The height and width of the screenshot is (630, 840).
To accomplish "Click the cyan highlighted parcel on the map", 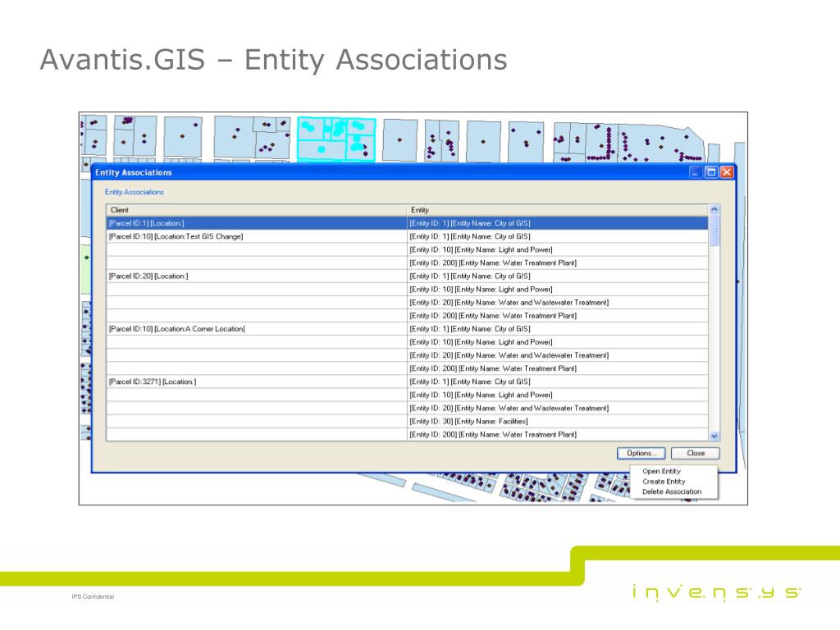I will tap(336, 139).
